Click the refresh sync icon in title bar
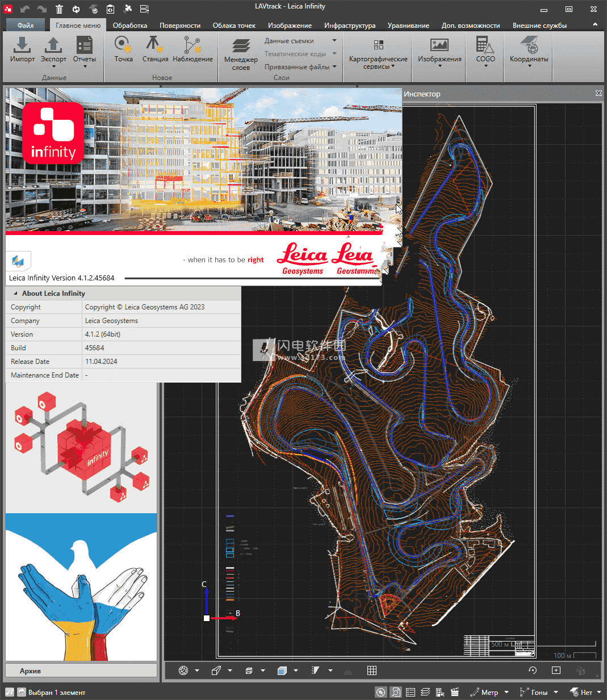 coord(76,9)
